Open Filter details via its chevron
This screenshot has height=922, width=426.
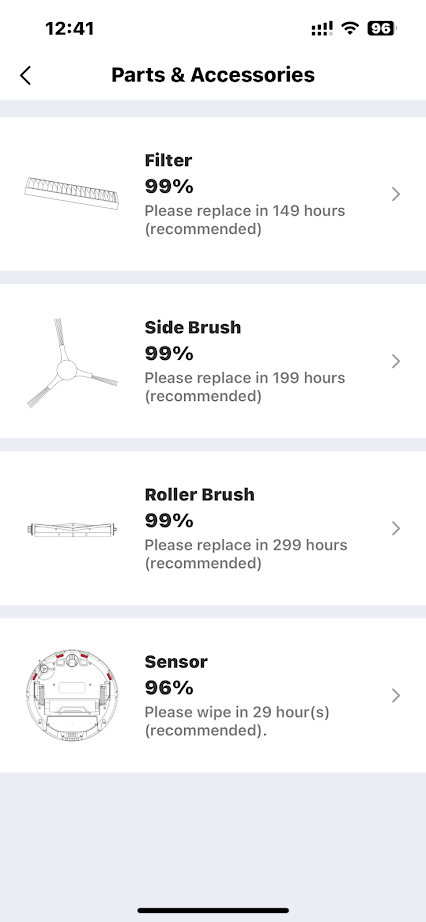[396, 194]
